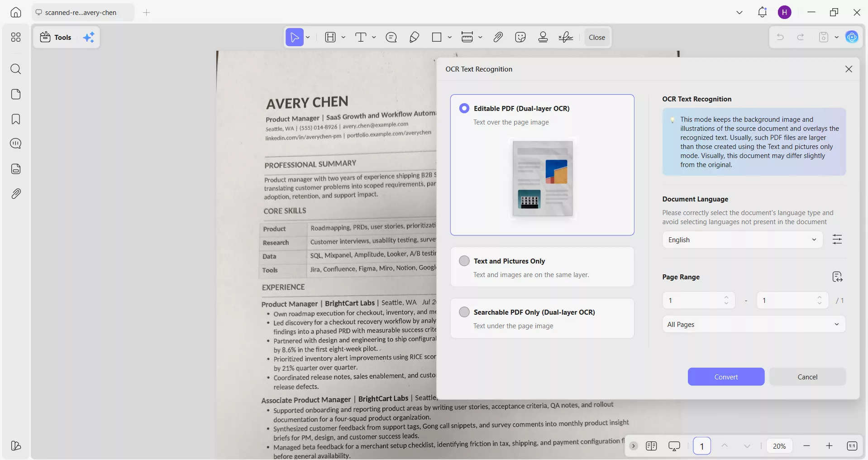Click custom page range icon
The width and height of the screenshot is (868, 460).
(837, 277)
